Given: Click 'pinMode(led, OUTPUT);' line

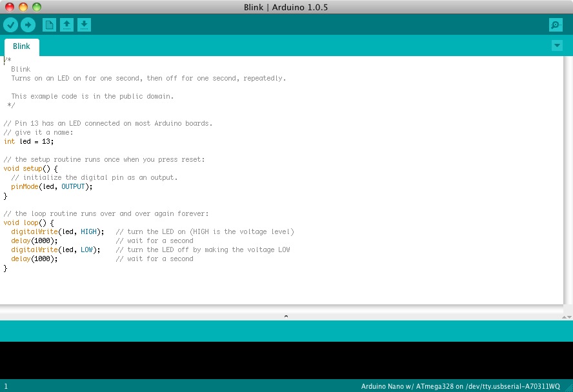Looking at the screenshot, I should pos(52,186).
